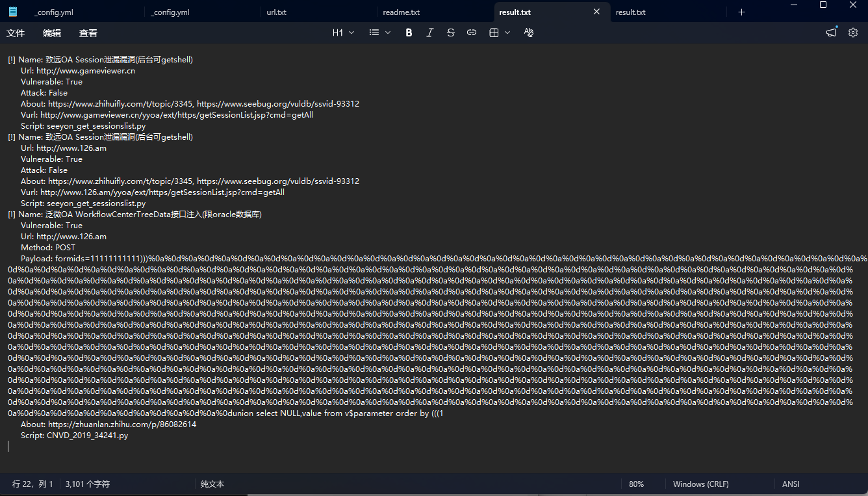This screenshot has width=868, height=496.
Task: Click the Notepad app icon
Action: [13, 12]
